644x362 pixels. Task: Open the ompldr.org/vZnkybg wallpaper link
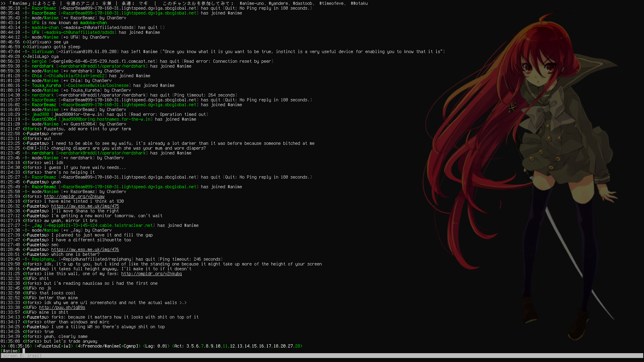click(151, 274)
